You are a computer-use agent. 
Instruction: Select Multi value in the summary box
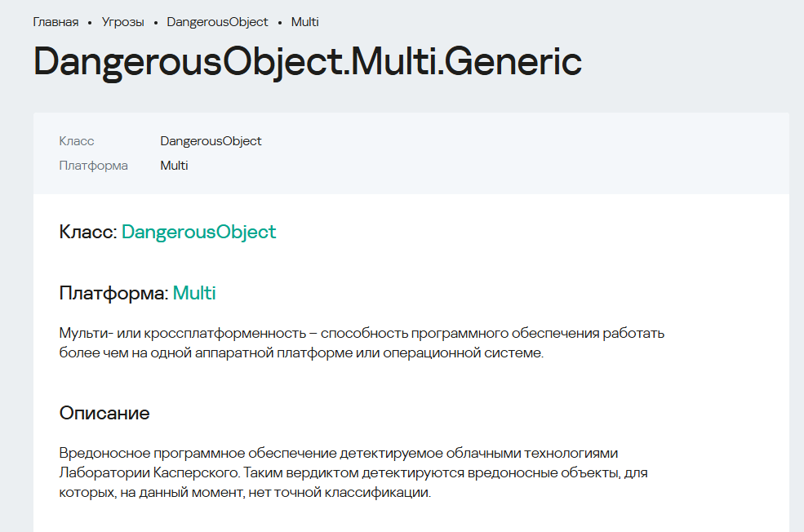pos(175,166)
